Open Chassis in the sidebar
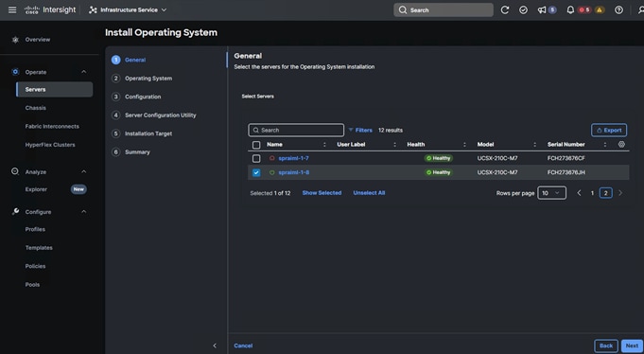 pos(36,108)
